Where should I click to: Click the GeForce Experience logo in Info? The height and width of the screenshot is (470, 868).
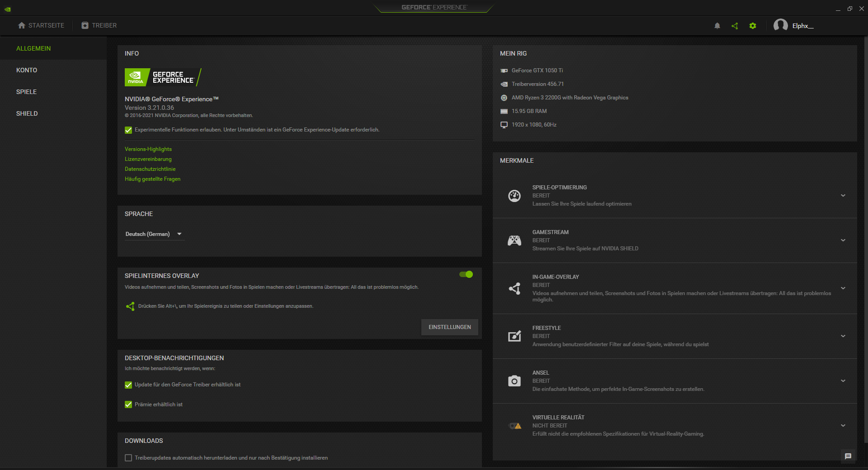click(163, 77)
